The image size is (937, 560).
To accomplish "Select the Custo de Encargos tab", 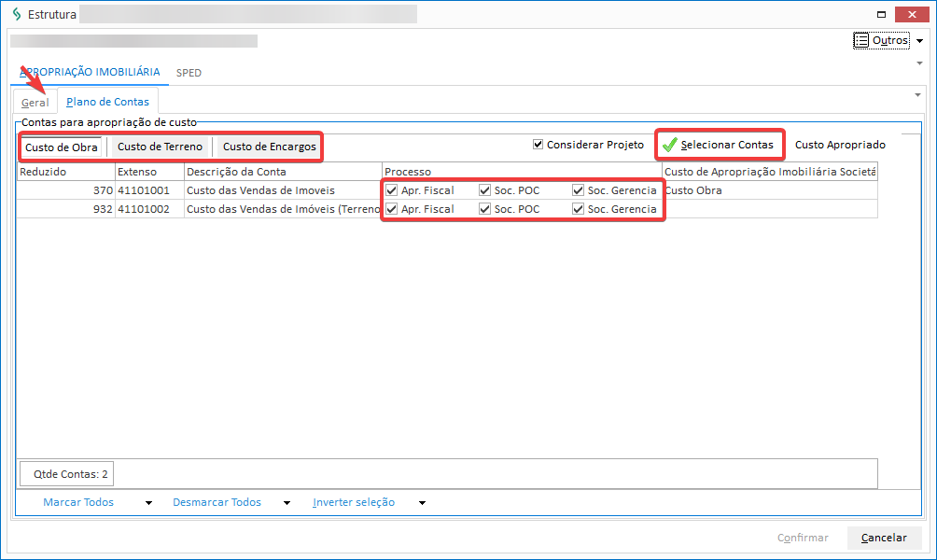I will [x=269, y=147].
